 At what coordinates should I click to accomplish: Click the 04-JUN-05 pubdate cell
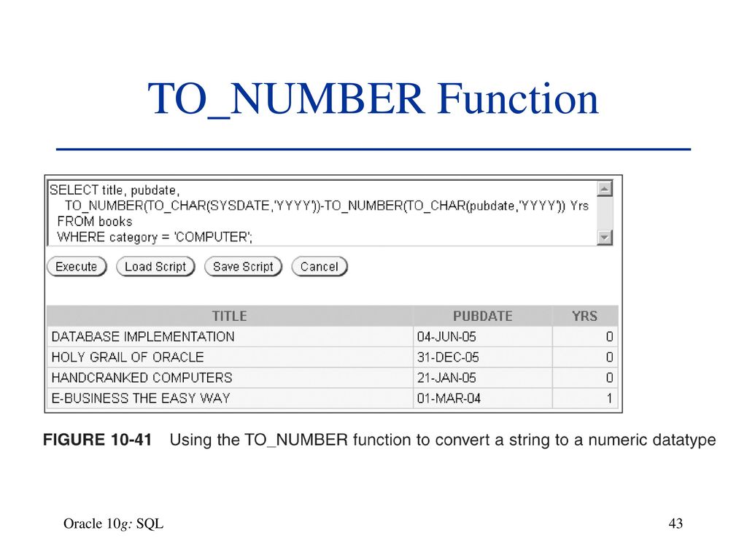[483, 337]
